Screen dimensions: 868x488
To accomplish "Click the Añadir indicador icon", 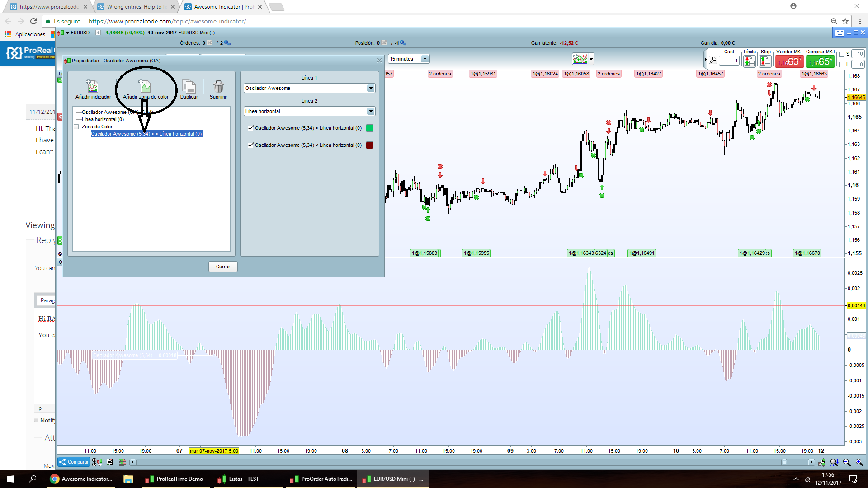I will (x=93, y=86).
